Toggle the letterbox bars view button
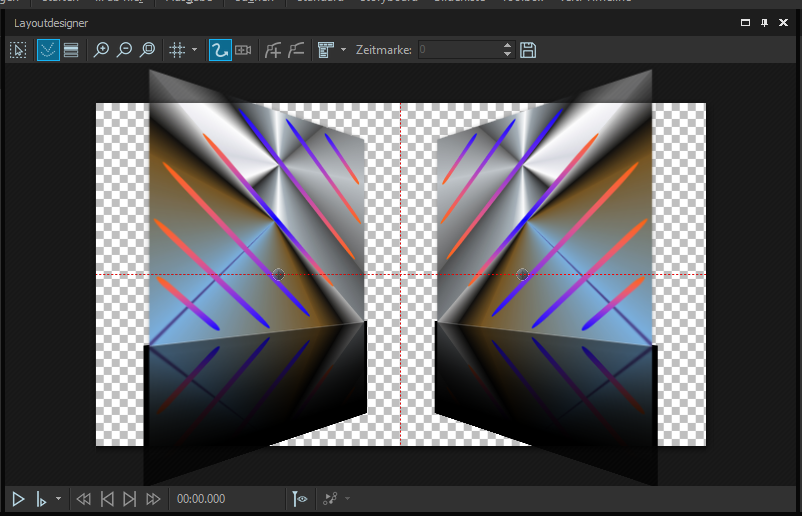This screenshot has width=802, height=516. [71, 50]
